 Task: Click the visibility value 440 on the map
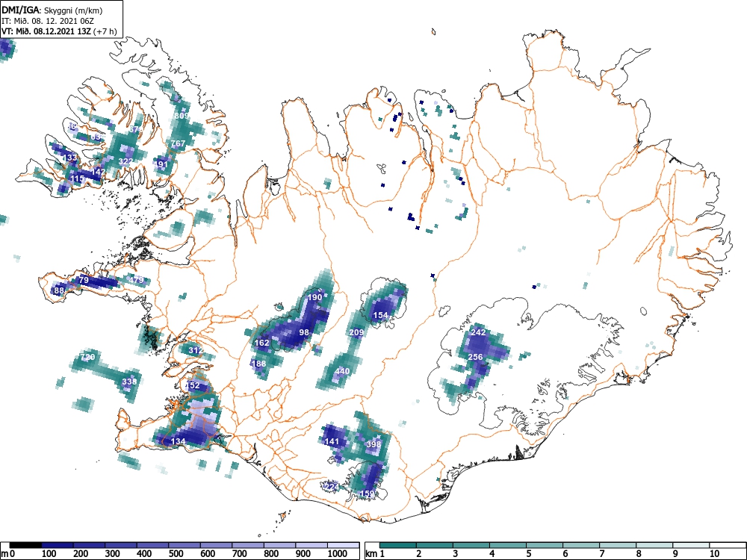pyautogui.click(x=343, y=371)
